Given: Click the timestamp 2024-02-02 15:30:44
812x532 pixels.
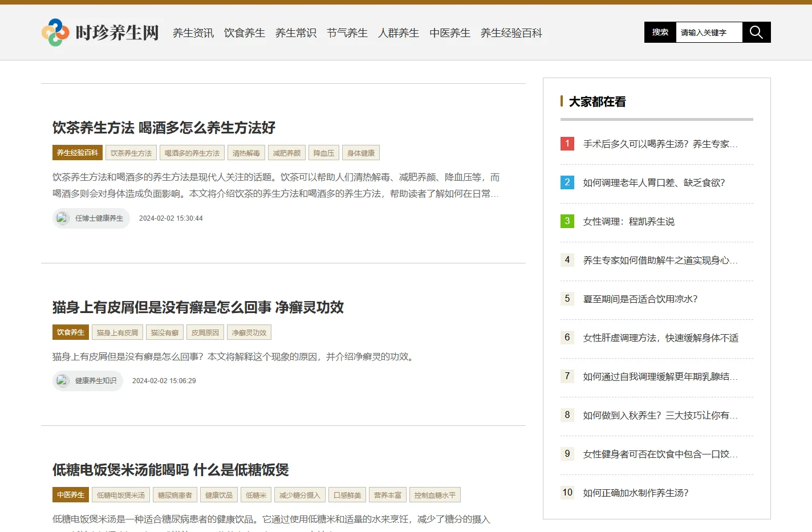Looking at the screenshot, I should (171, 218).
